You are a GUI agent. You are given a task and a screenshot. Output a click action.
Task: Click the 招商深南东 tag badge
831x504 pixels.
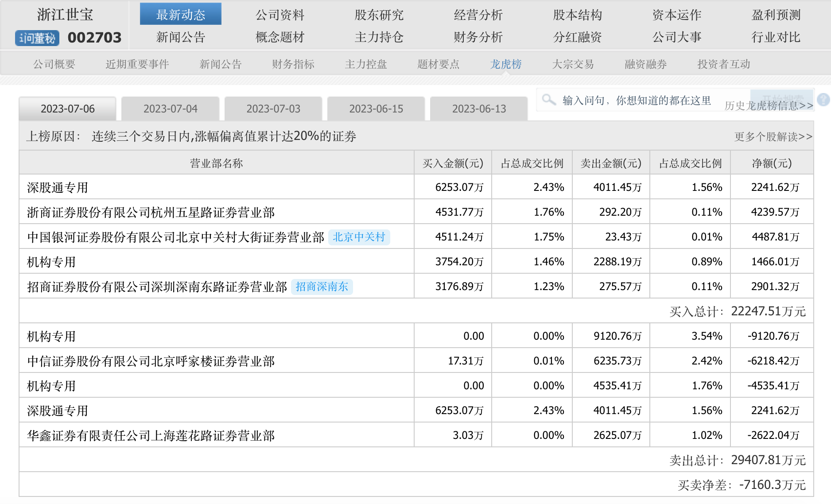pos(322,287)
